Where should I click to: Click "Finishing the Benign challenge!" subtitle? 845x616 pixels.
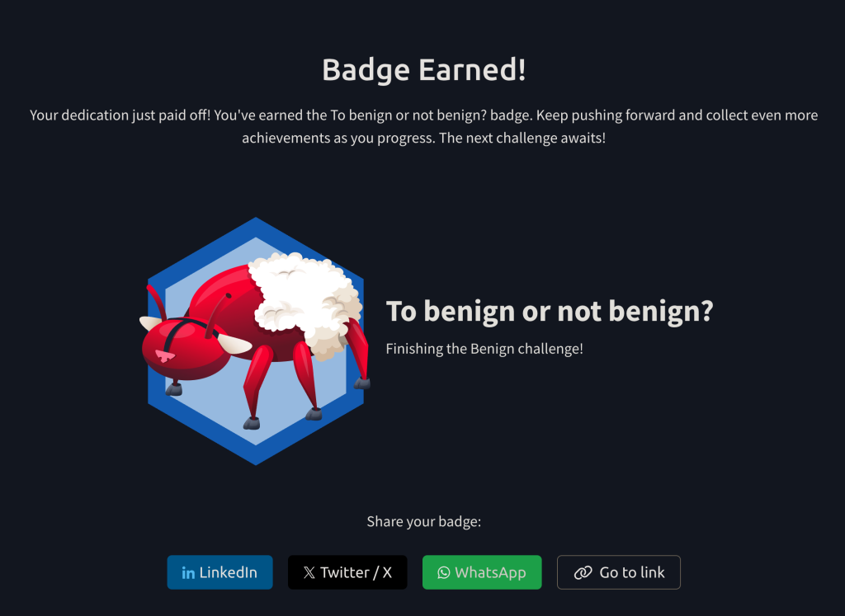484,349
